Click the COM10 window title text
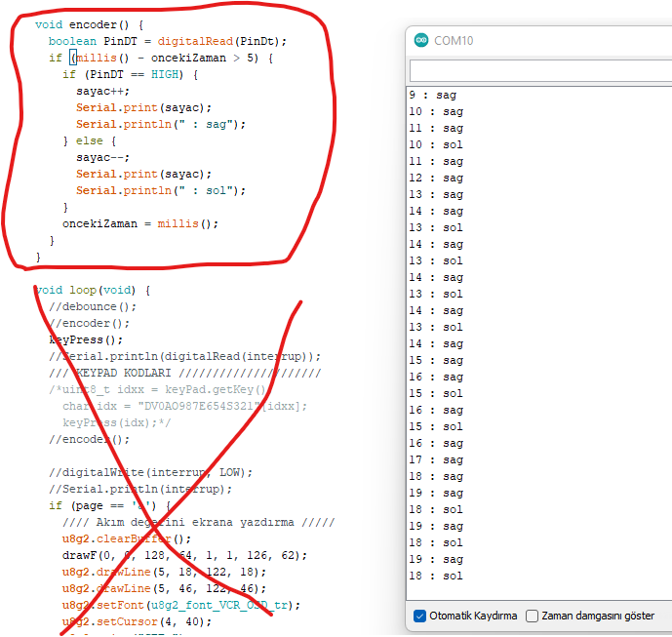The width and height of the screenshot is (672, 637). [454, 41]
